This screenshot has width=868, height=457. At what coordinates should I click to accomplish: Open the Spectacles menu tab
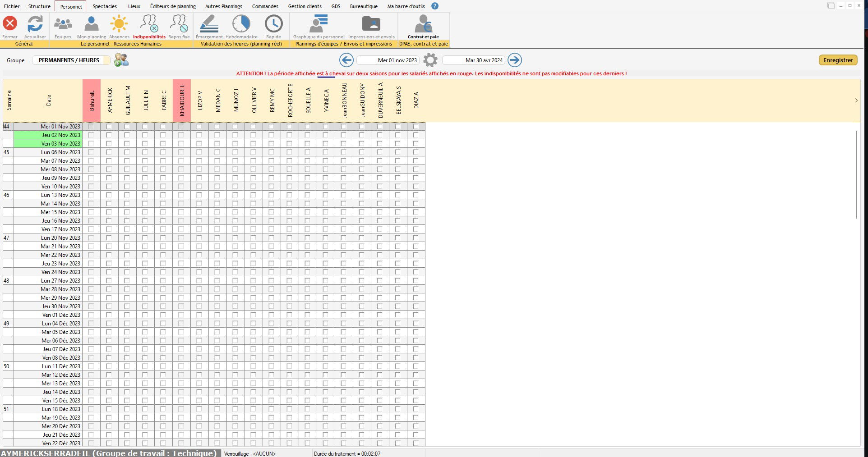105,6
